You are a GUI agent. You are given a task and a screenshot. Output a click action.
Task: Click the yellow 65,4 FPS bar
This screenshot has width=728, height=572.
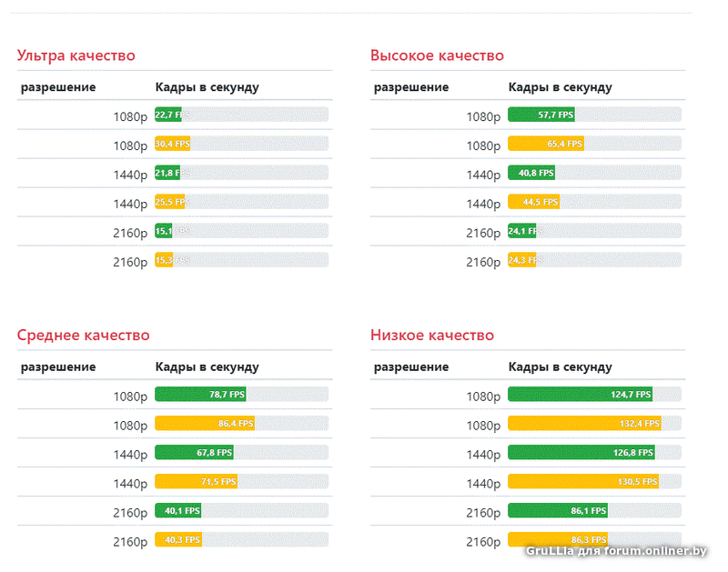546,144
